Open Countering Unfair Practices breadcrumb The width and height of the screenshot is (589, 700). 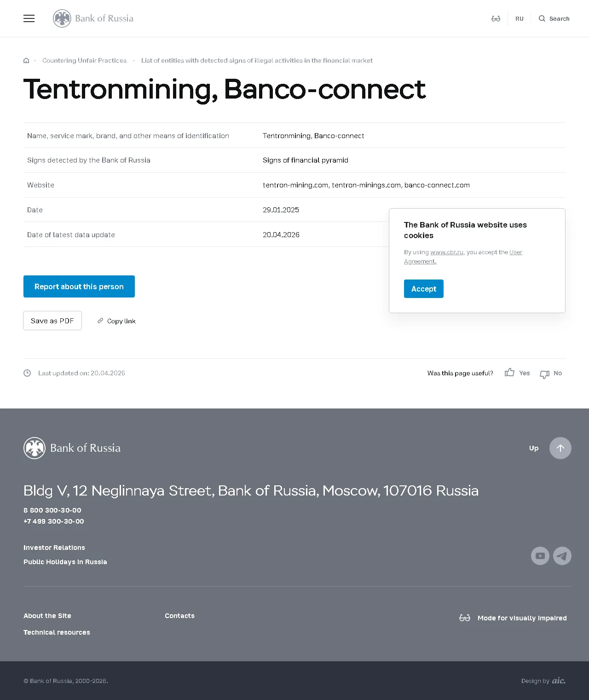[84, 60]
